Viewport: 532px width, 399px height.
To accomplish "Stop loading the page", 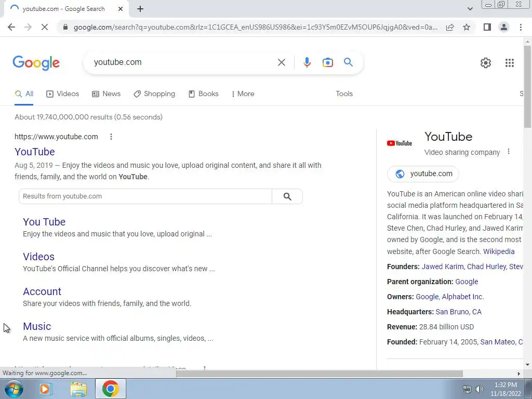I will tap(45, 27).
